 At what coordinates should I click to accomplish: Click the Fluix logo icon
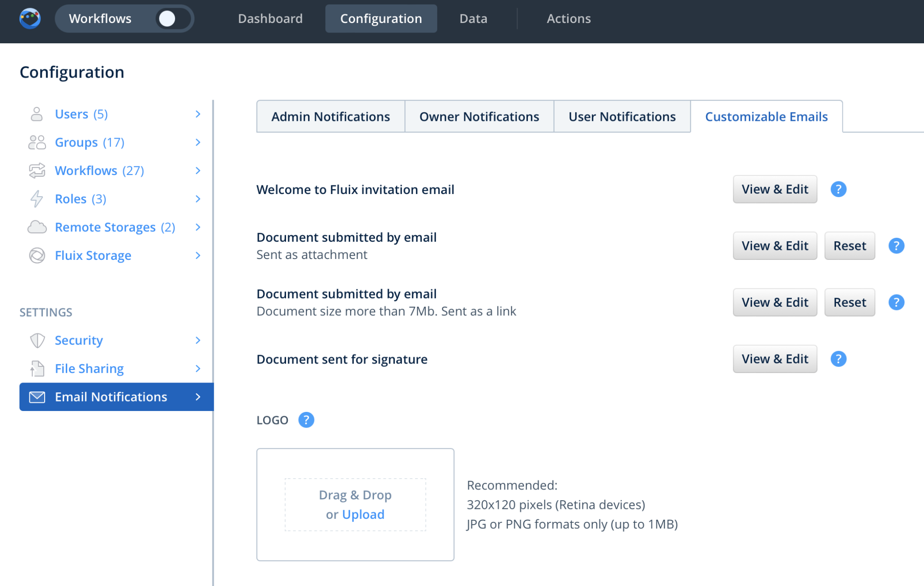[x=30, y=18]
